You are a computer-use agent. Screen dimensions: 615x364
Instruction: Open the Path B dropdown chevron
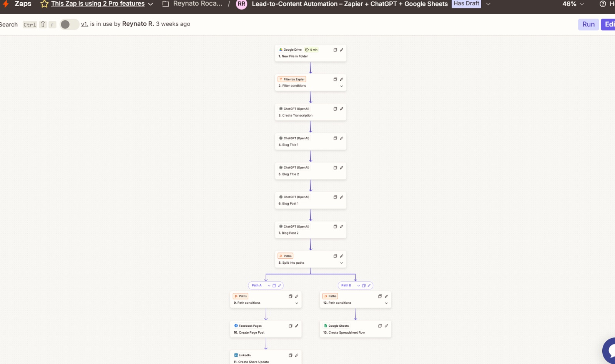point(359,286)
